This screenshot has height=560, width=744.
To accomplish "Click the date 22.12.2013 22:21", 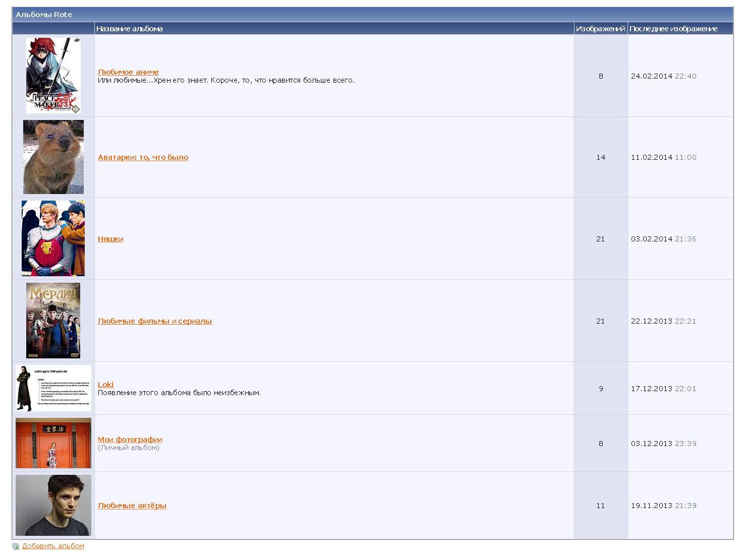I will (664, 321).
